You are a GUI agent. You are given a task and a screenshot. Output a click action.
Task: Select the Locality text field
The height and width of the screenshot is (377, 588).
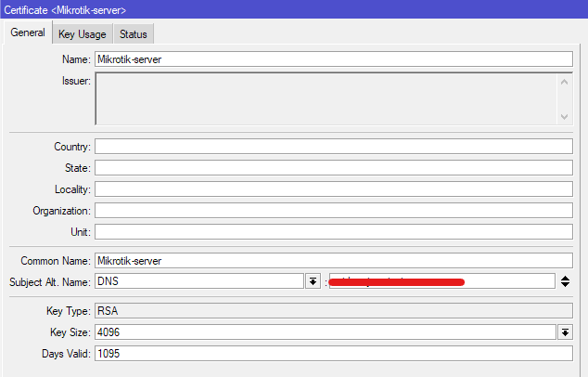333,189
